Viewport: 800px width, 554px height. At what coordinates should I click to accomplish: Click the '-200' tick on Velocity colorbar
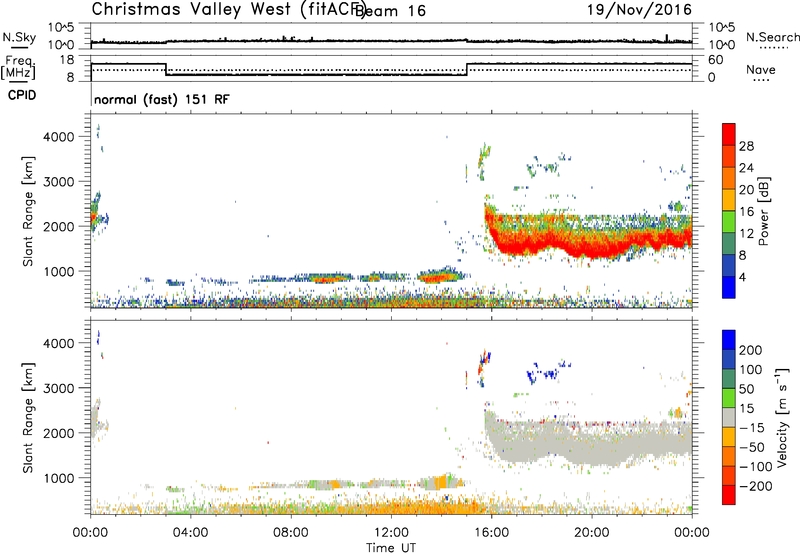(756, 486)
